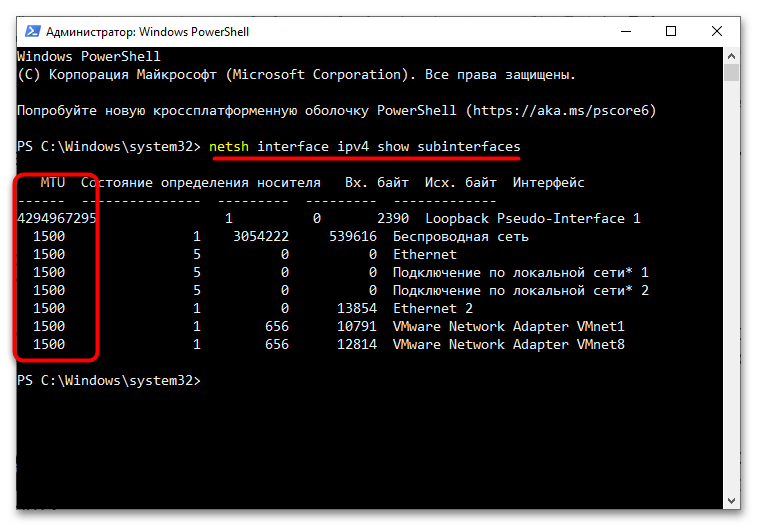The image size is (757, 526).
Task: Click the highlighted netsh command text
Action: pyautogui.click(x=364, y=147)
